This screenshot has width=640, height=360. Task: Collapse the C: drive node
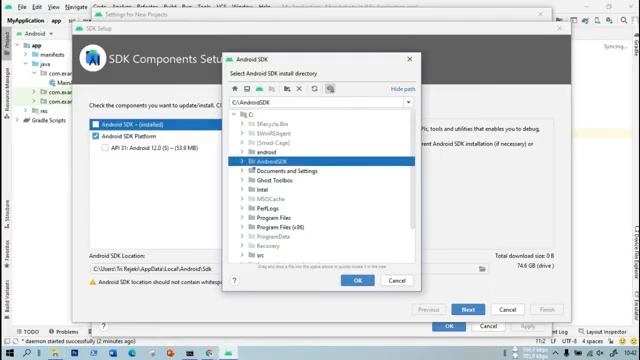click(x=234, y=114)
